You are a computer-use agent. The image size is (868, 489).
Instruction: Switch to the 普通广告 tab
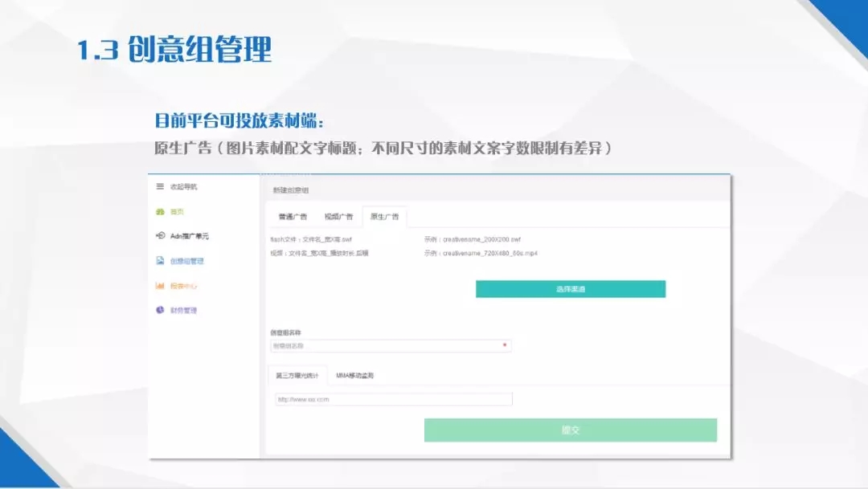[292, 216]
